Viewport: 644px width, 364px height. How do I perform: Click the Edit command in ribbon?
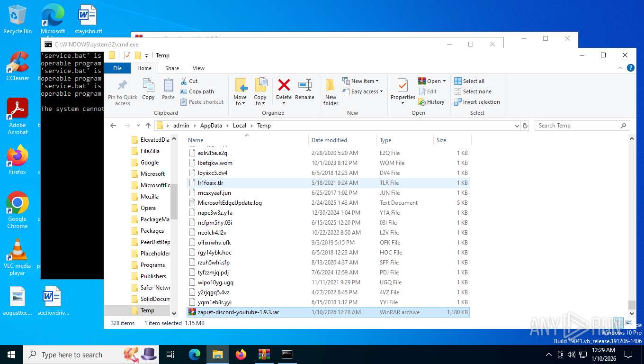[x=428, y=91]
